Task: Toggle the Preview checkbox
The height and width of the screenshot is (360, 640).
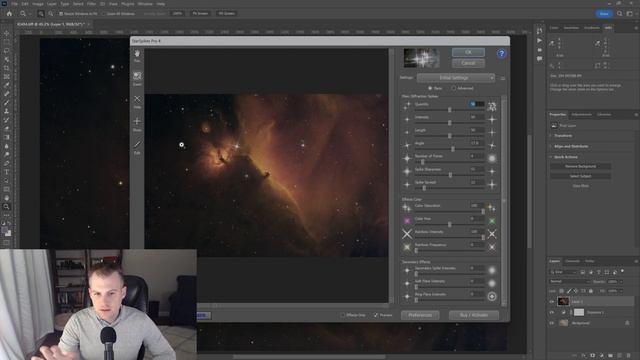Action: click(376, 315)
